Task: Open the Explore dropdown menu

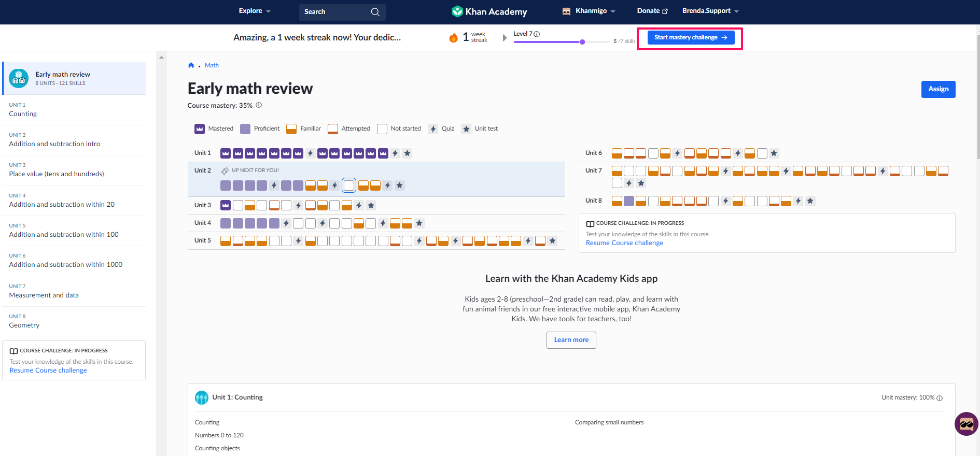Action: [x=255, y=11]
